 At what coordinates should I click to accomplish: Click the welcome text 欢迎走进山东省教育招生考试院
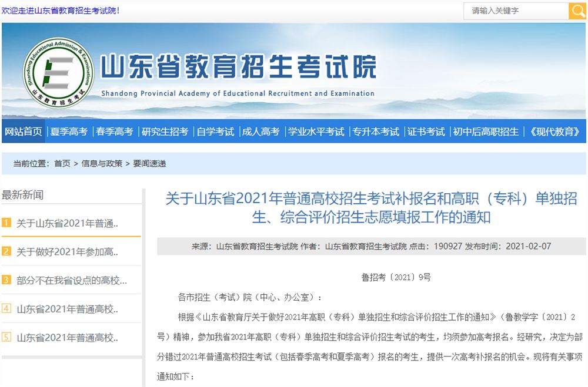61,11
